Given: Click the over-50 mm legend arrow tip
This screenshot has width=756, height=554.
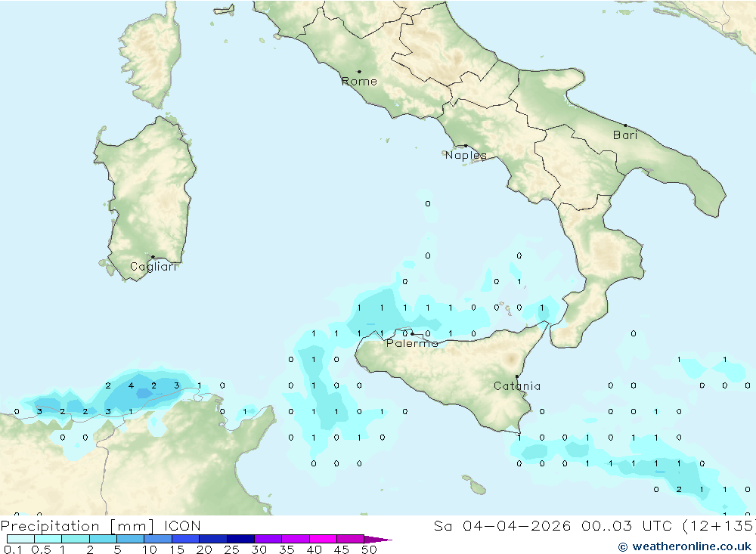Looking at the screenshot, I should (x=379, y=540).
